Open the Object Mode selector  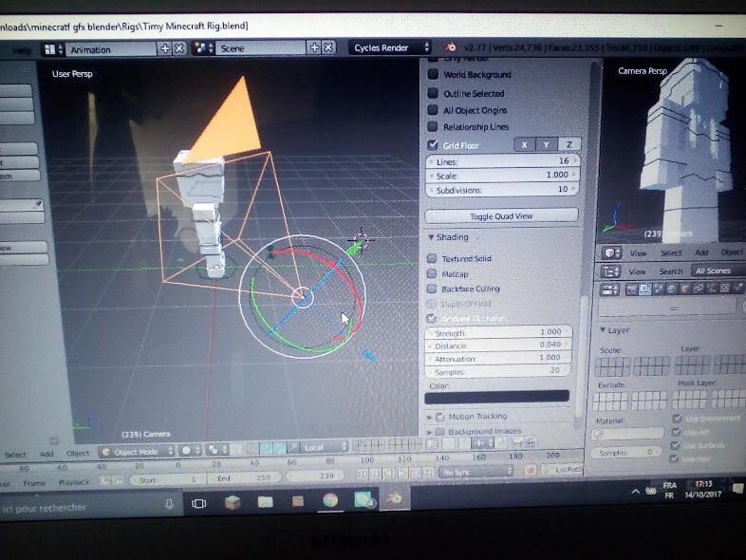137,451
